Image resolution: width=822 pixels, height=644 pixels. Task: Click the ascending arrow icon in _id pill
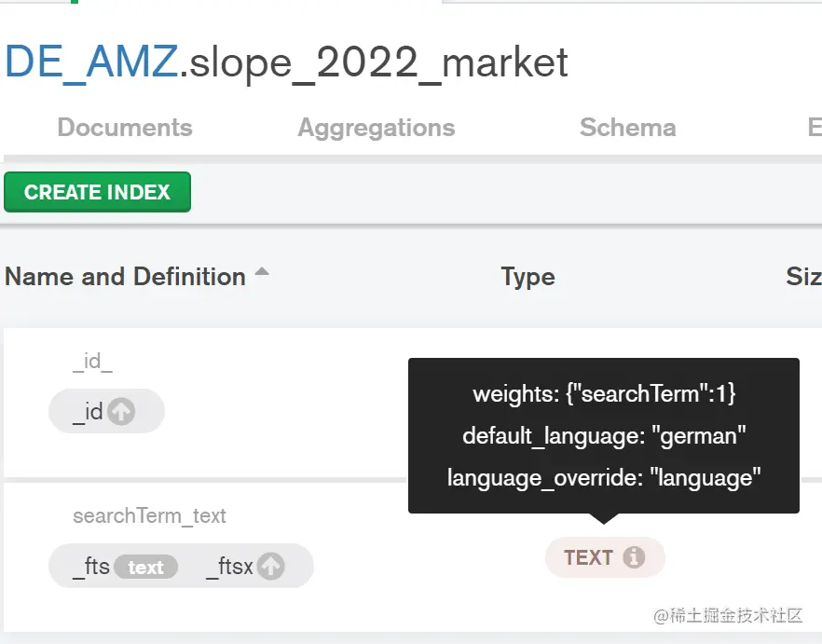[121, 412]
